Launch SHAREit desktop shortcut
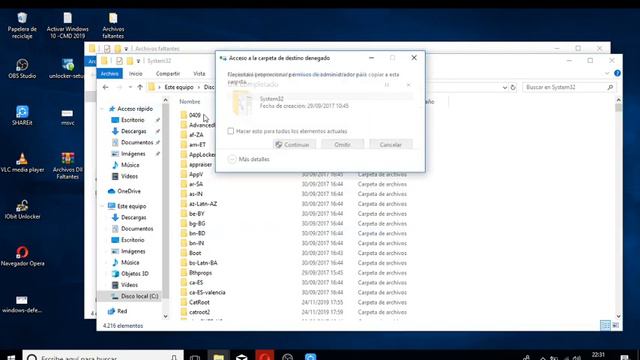The height and width of the screenshot is (360, 640). pos(22,116)
